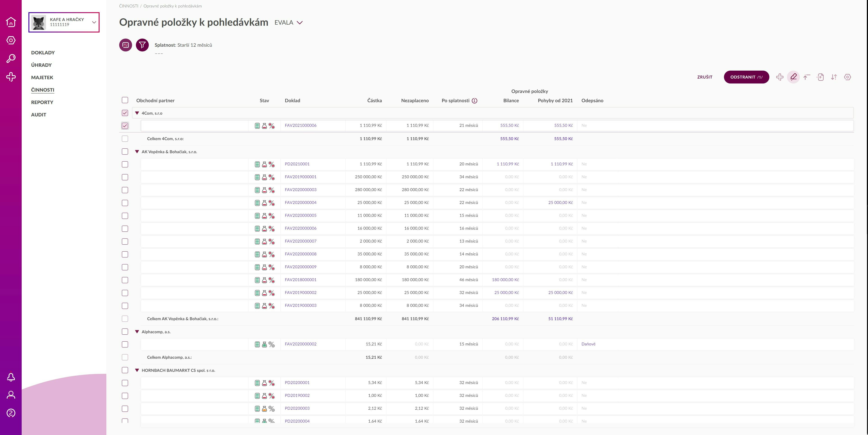Viewport: 868px width, 435px height.
Task: Check the AK Vopěnka & Bohačiak group checkbox
Action: click(x=125, y=152)
